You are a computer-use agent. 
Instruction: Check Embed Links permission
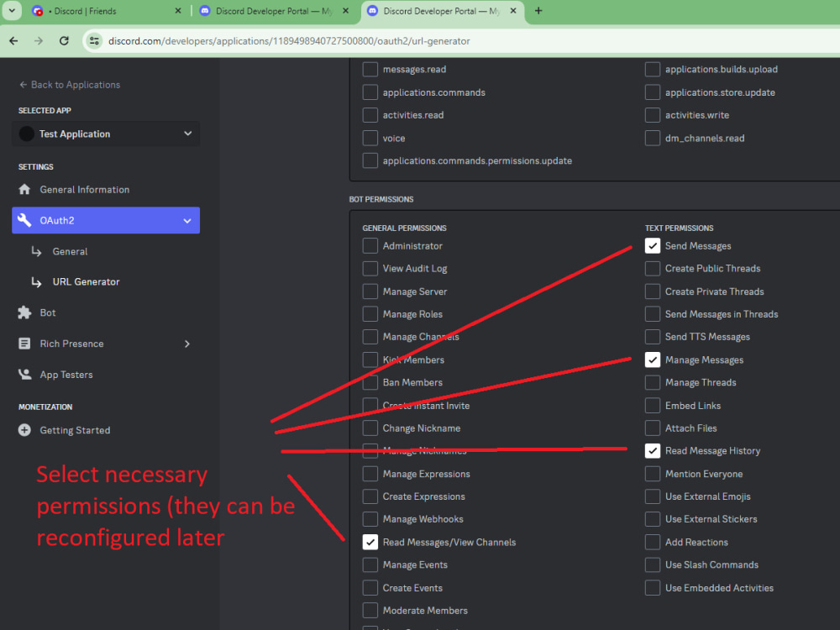[653, 406]
